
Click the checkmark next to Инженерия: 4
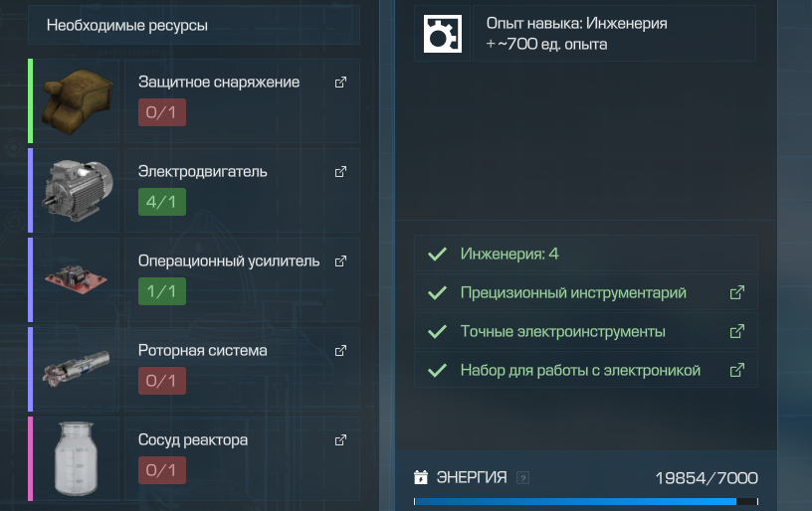click(x=437, y=254)
